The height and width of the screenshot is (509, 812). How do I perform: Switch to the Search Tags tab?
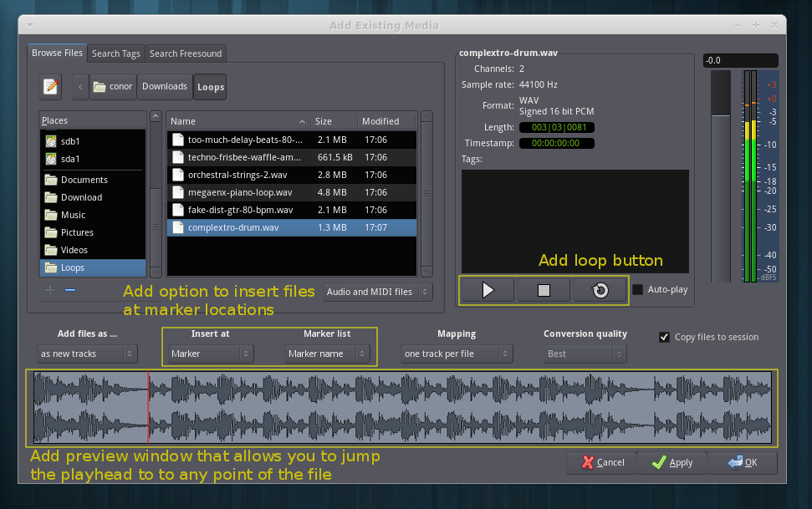point(116,53)
